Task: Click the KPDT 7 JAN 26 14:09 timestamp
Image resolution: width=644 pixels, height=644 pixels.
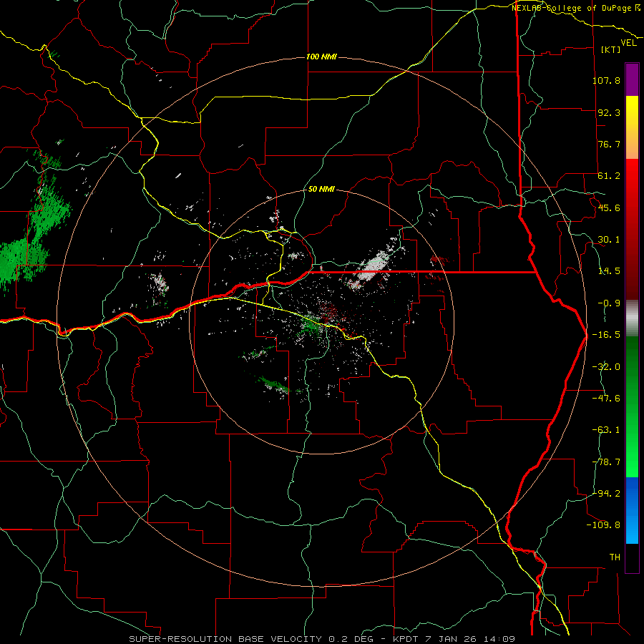Action: point(454,639)
